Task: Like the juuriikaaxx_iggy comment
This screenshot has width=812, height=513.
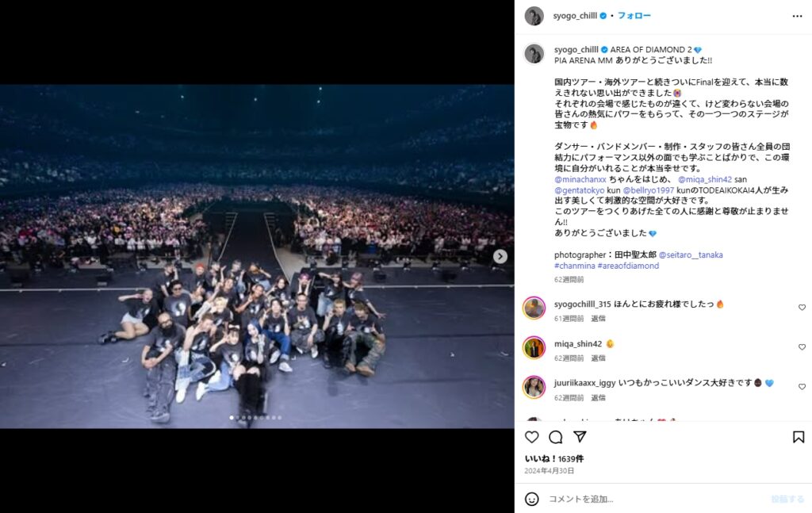Action: point(802,387)
